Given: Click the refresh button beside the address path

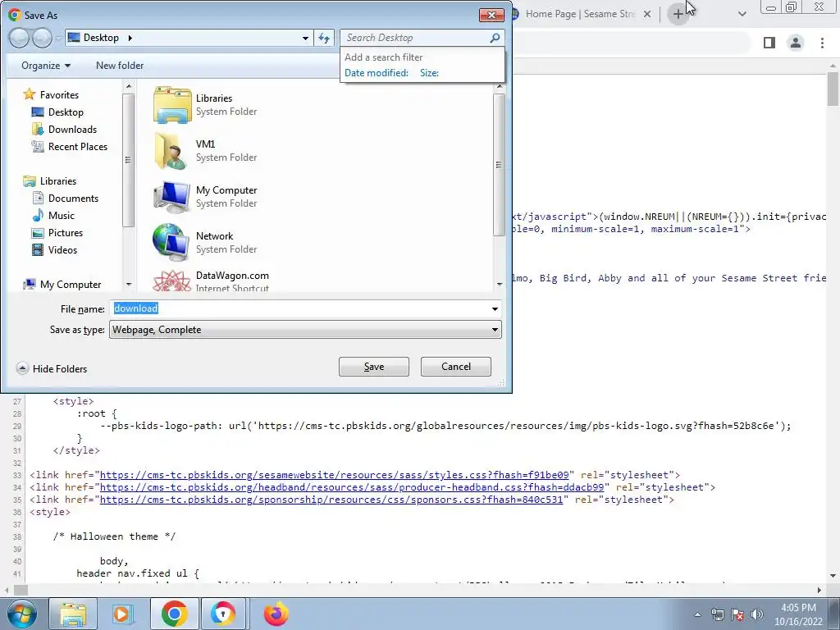Looking at the screenshot, I should 324,38.
